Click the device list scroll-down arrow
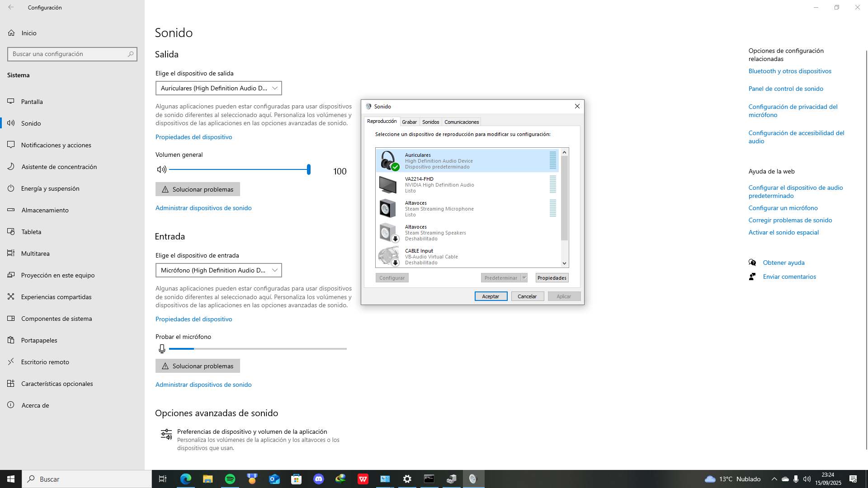The height and width of the screenshot is (488, 868). [x=564, y=263]
